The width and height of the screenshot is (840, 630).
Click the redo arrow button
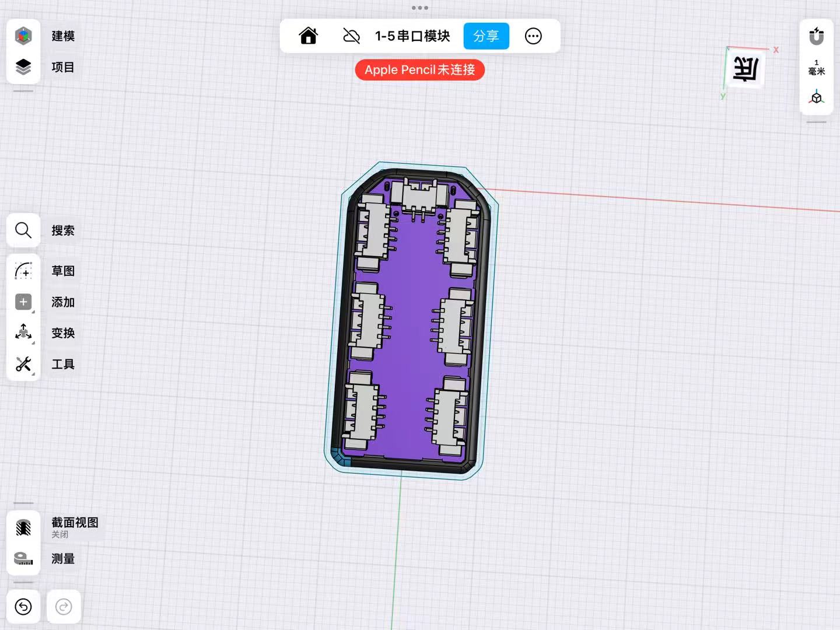pos(64,607)
